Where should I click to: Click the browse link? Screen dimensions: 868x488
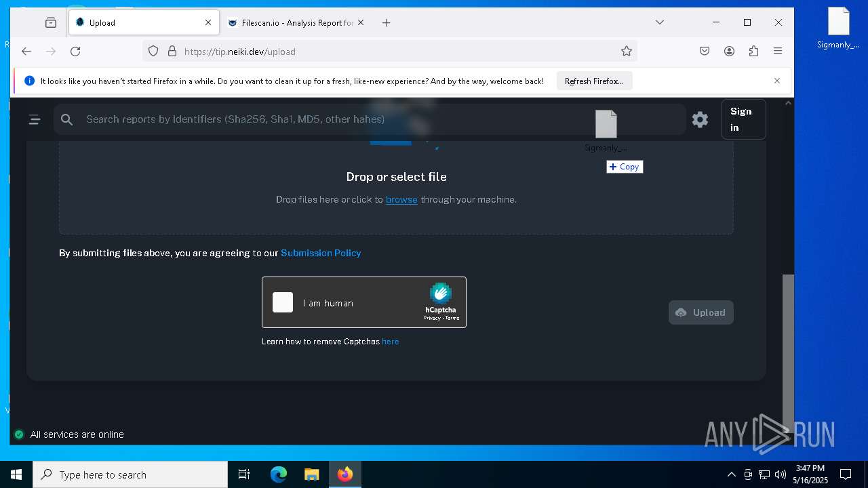[x=401, y=199]
